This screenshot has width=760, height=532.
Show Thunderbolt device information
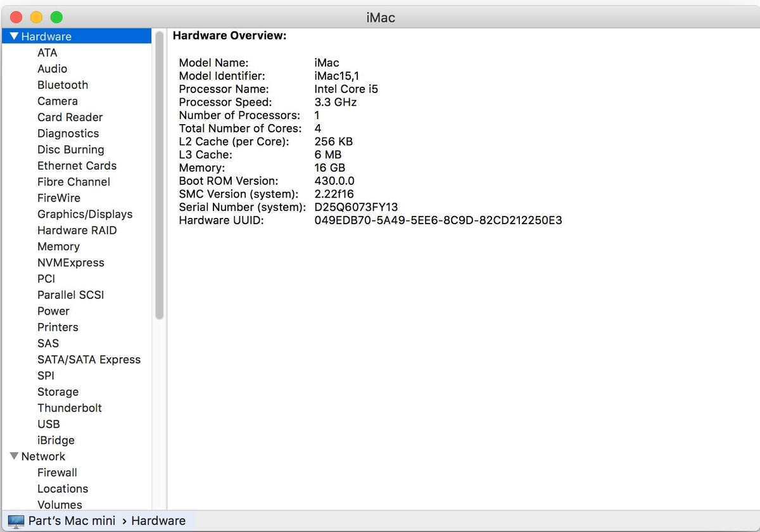coord(70,408)
